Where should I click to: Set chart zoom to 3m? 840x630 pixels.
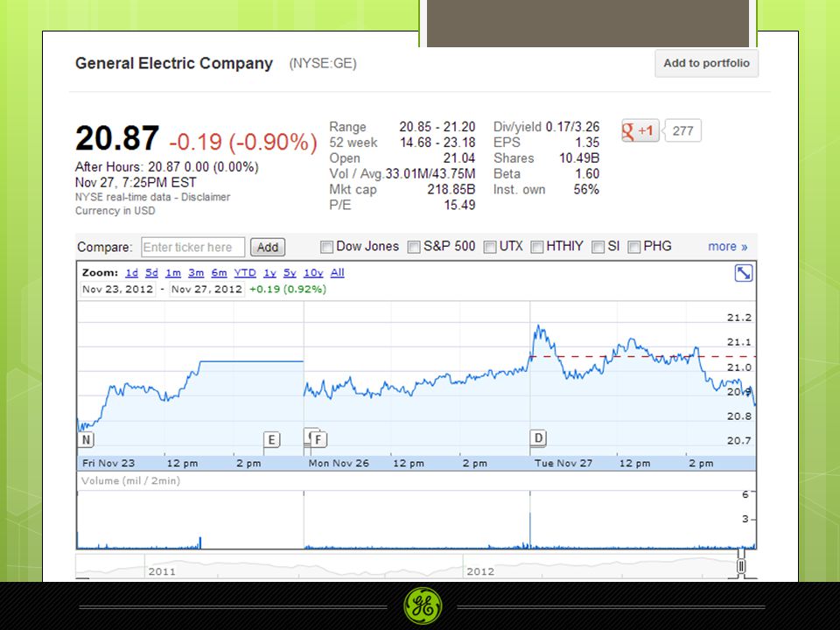[x=196, y=273]
